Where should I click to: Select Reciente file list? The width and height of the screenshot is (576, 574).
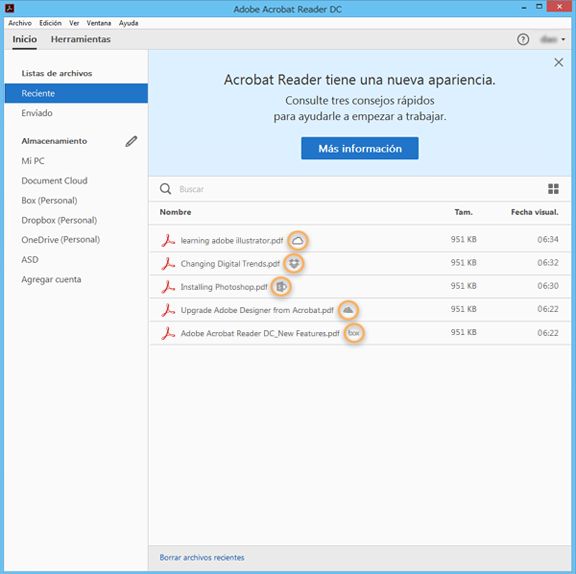tap(76, 93)
